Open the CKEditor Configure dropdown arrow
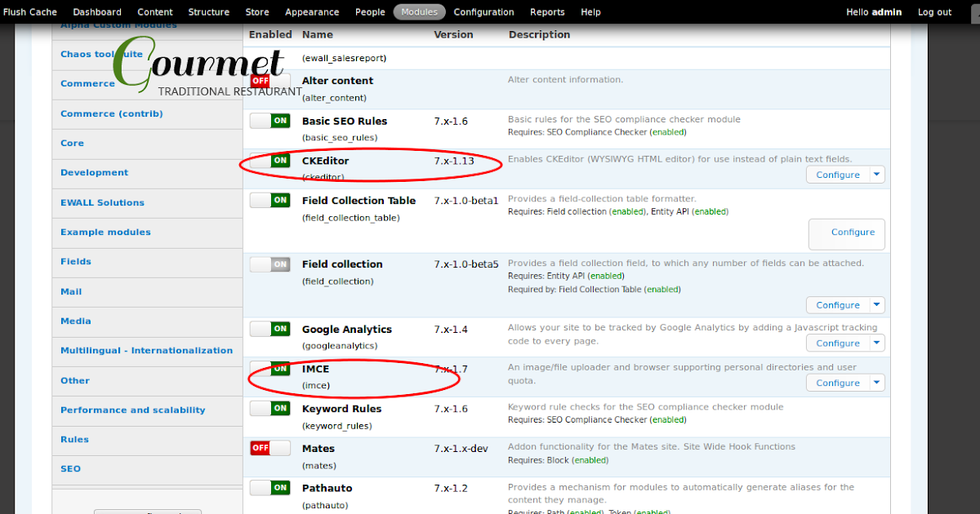The width and height of the screenshot is (980, 514). (878, 174)
